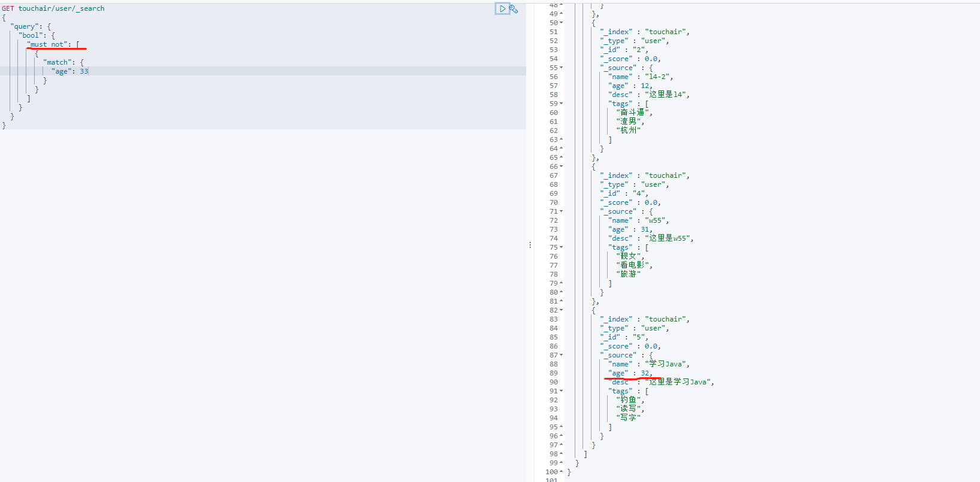Collapse the tags array at line 59
980x482 pixels.
[561, 104]
